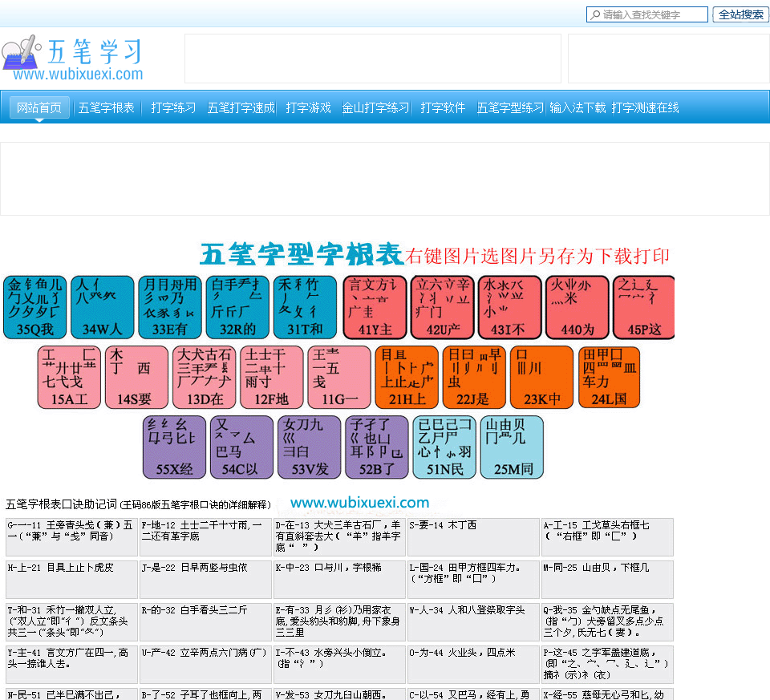Click the 24L国 orange key tile
The height and width of the screenshot is (700, 770).
point(609,377)
